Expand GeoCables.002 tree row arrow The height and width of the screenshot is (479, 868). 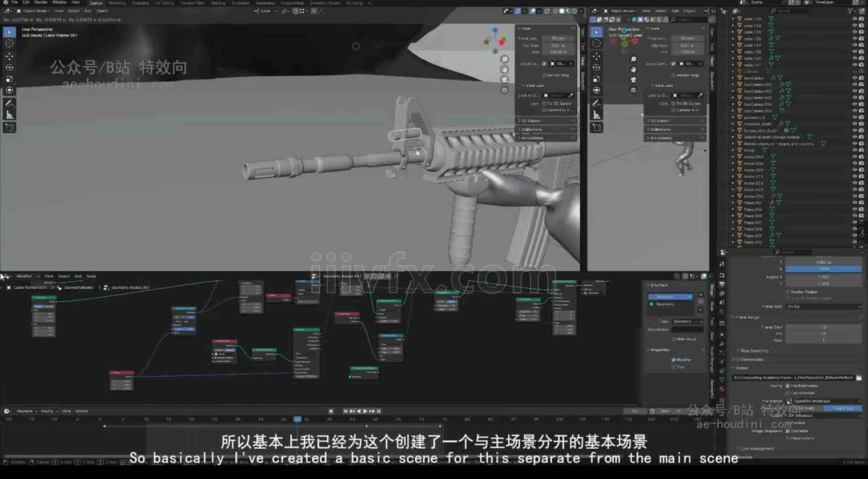(733, 91)
